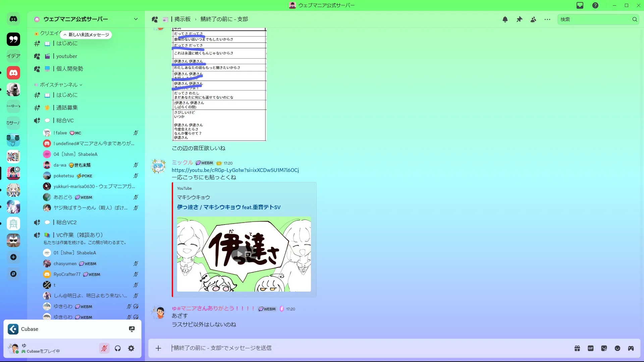Toggle the Cubase screen share button

click(132, 329)
